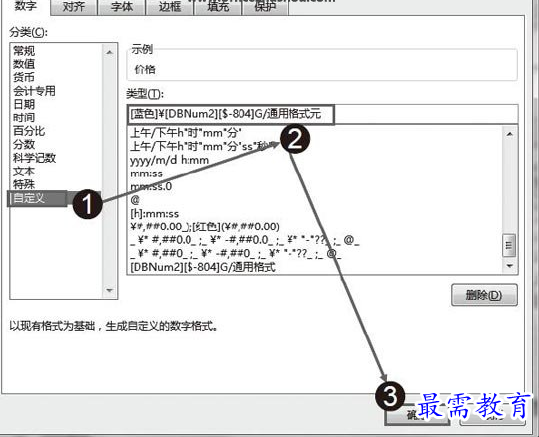Choose the mm:ss format

[146, 174]
